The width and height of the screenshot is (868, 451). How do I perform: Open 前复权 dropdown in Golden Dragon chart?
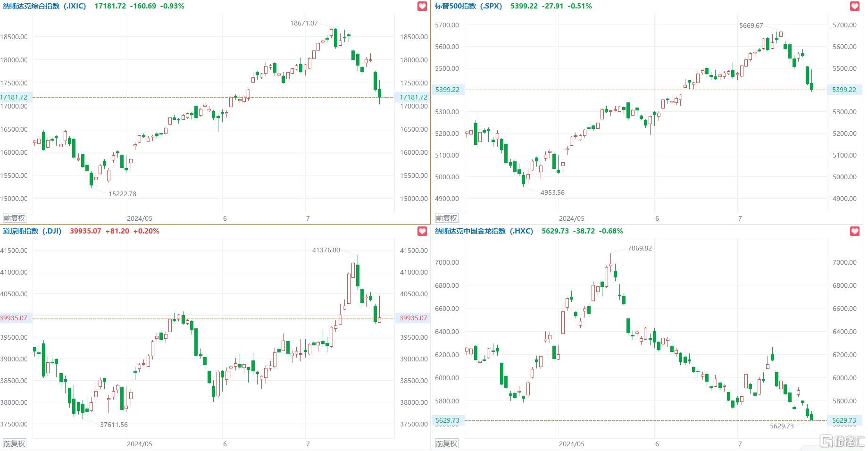point(446,443)
